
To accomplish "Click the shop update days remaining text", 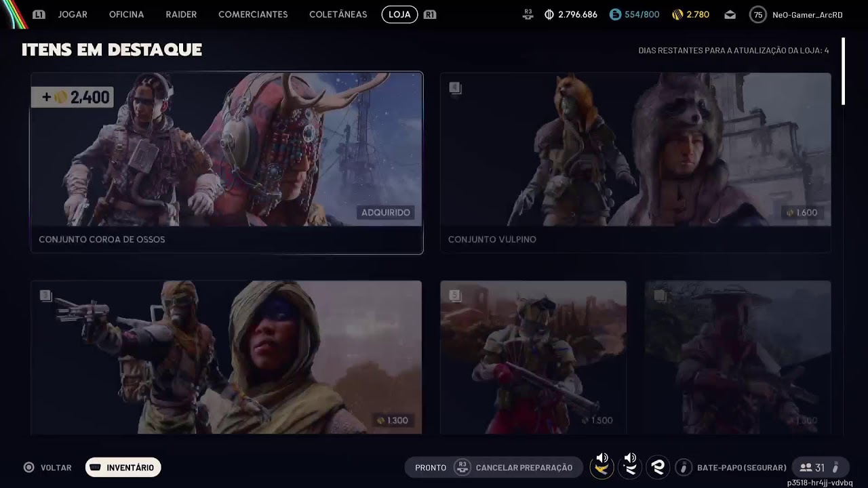I will point(733,51).
